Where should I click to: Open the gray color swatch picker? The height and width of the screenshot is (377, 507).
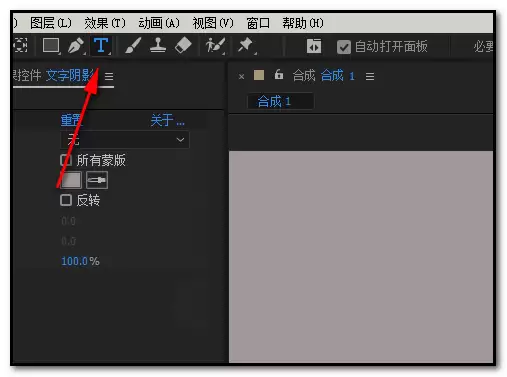(x=71, y=180)
